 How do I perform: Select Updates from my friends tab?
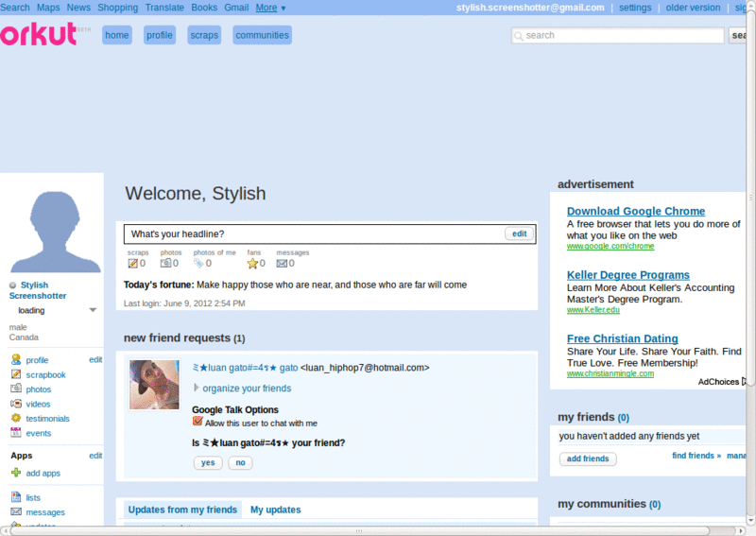pyautogui.click(x=182, y=510)
